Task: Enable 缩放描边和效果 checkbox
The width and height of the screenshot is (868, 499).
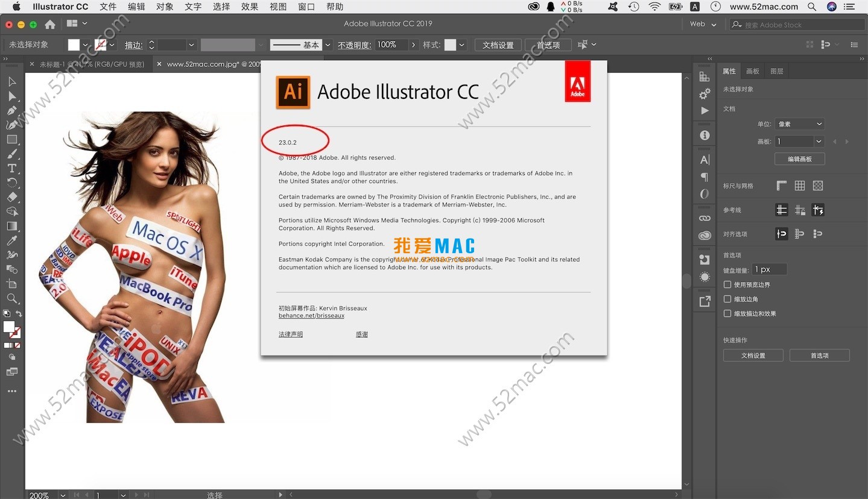Action: 727,313
